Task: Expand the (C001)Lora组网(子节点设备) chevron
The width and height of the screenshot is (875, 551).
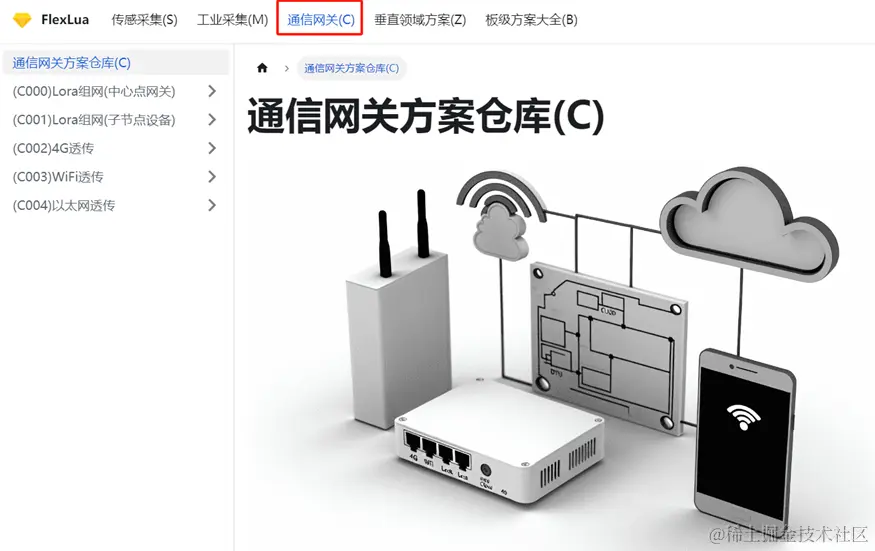Action: click(x=212, y=119)
